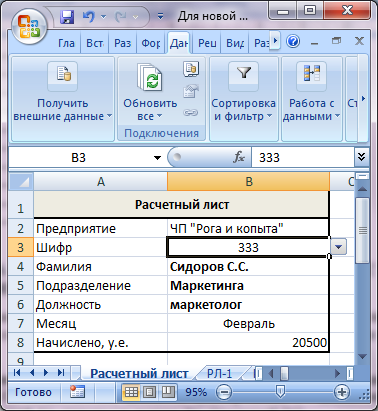
Task: Select the cell маркетолог
Action: [x=248, y=304]
